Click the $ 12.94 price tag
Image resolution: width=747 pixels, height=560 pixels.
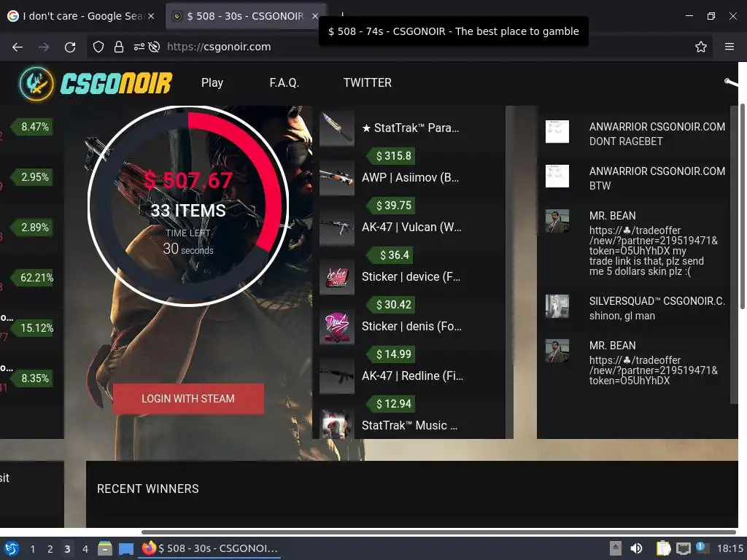(x=392, y=403)
